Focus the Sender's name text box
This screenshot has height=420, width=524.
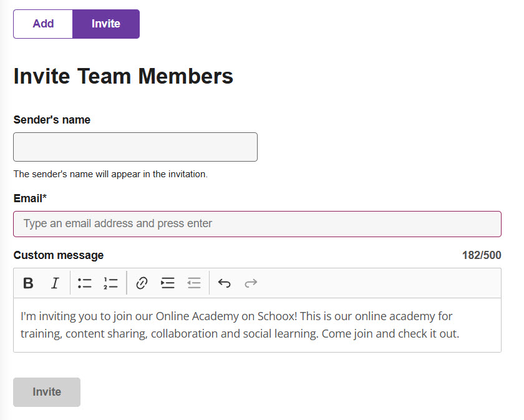pos(135,147)
